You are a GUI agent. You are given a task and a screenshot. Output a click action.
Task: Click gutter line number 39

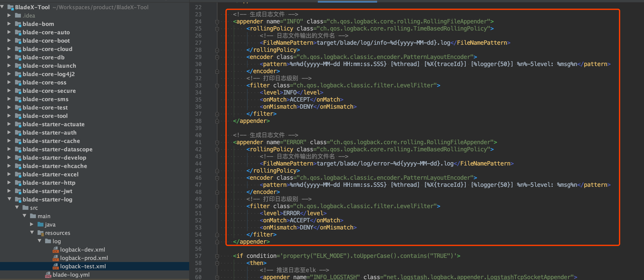click(x=198, y=128)
